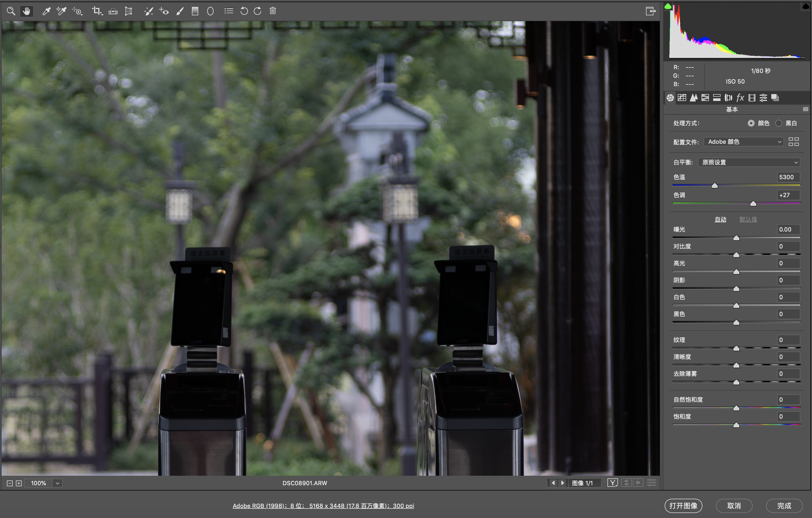Open the 白平衡 原照设置 dropdown
This screenshot has height=518, width=812.
pos(749,162)
